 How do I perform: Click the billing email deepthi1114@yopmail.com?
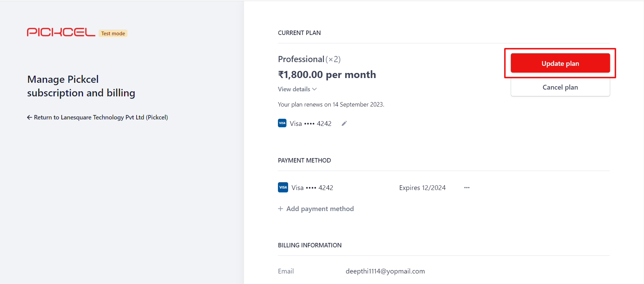[x=385, y=271]
